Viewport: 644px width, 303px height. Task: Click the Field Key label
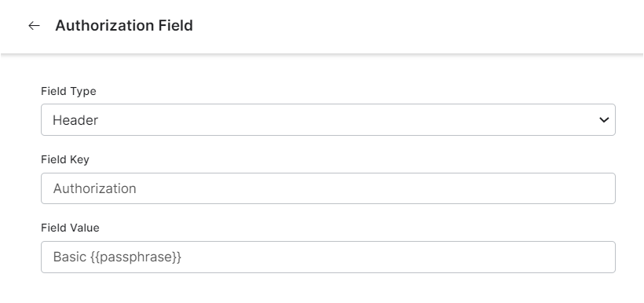coord(65,159)
